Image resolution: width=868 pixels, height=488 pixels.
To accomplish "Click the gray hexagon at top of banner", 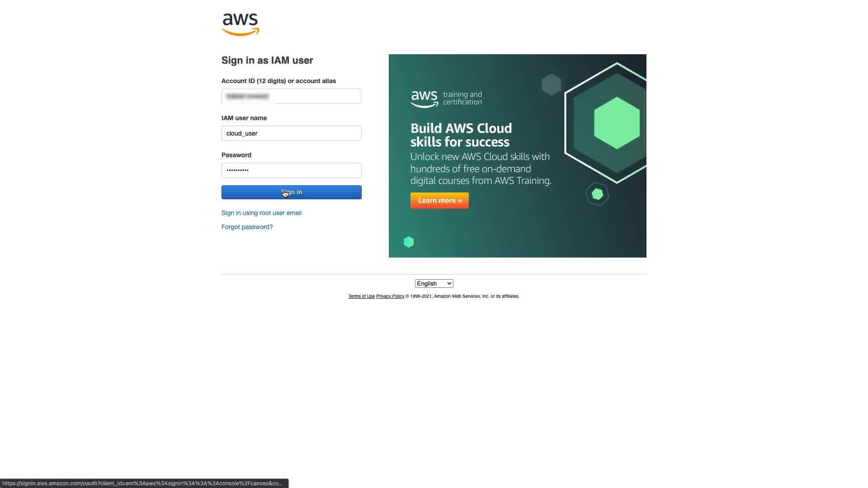I will [x=551, y=84].
